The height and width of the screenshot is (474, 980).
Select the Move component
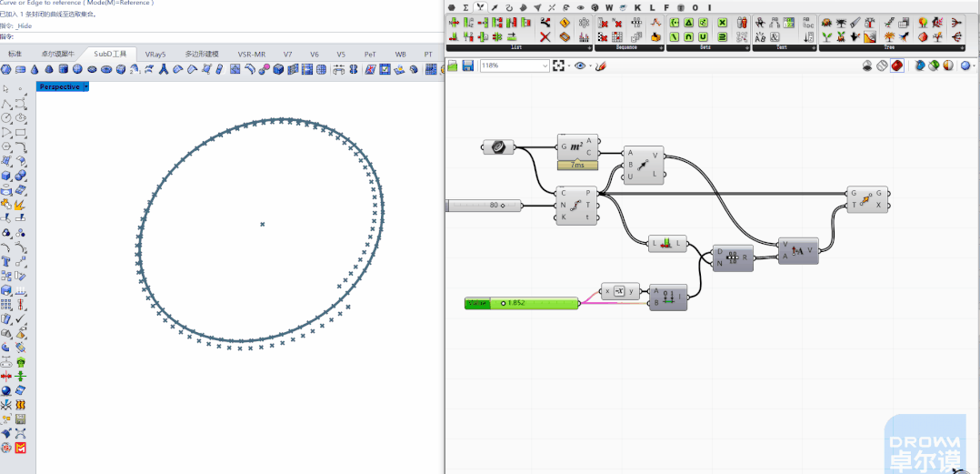867,199
